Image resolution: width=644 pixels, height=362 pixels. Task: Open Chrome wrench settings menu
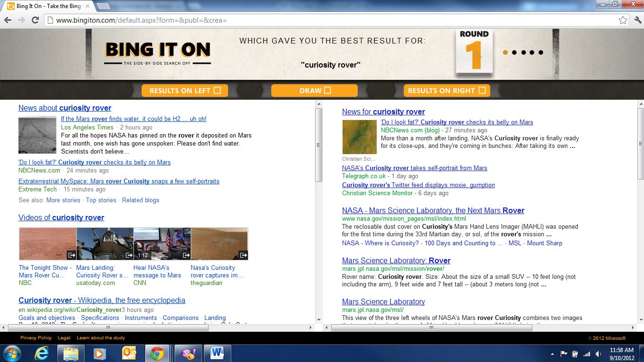[x=637, y=20]
